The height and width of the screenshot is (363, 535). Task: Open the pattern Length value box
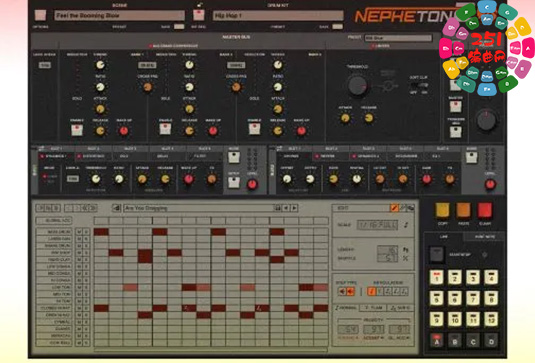pos(388,249)
